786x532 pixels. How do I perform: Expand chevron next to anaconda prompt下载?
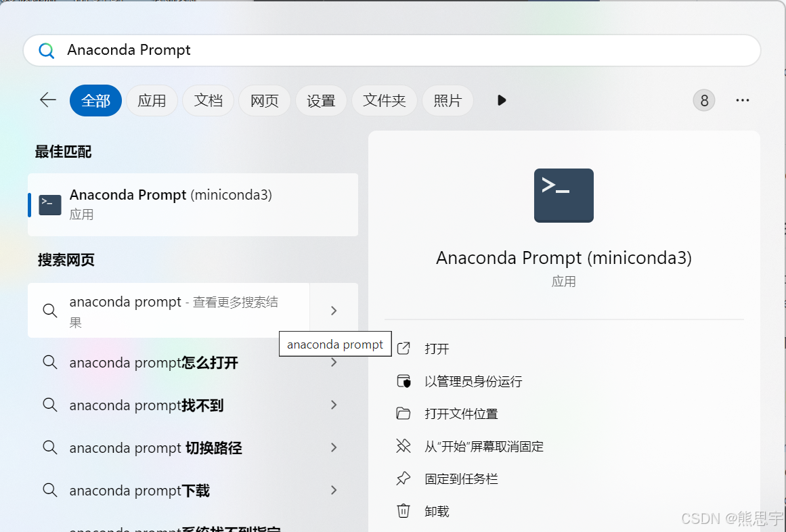(x=334, y=490)
